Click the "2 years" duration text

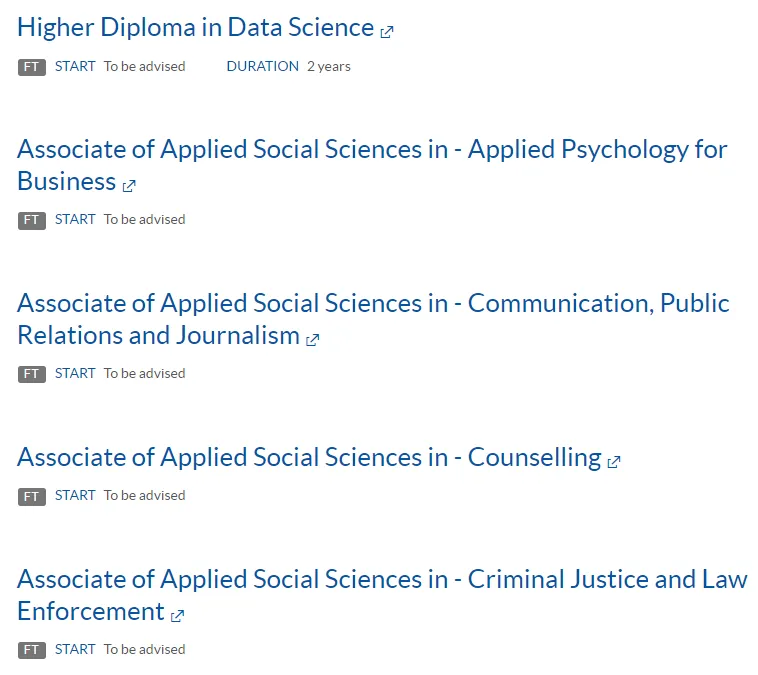329,66
